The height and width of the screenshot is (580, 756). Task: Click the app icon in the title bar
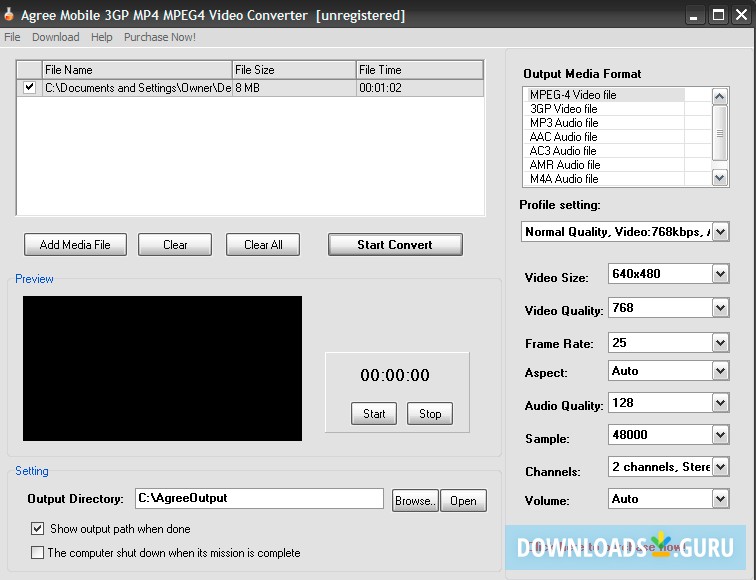pos(8,14)
